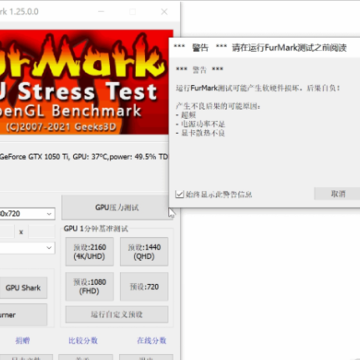Click the 运行FurMark测试可能产生软硬件损坏 warning text
The image size is (360, 360).
258,88
